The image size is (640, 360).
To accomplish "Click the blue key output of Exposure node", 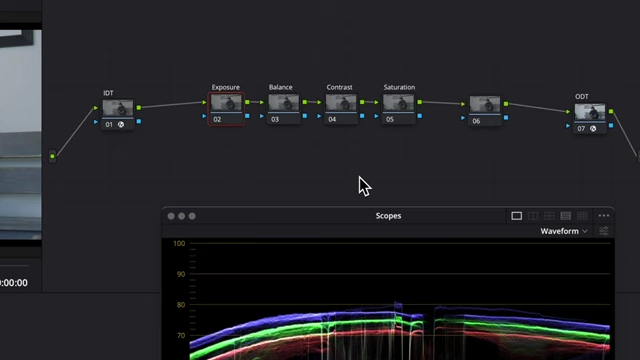I will 247,116.
